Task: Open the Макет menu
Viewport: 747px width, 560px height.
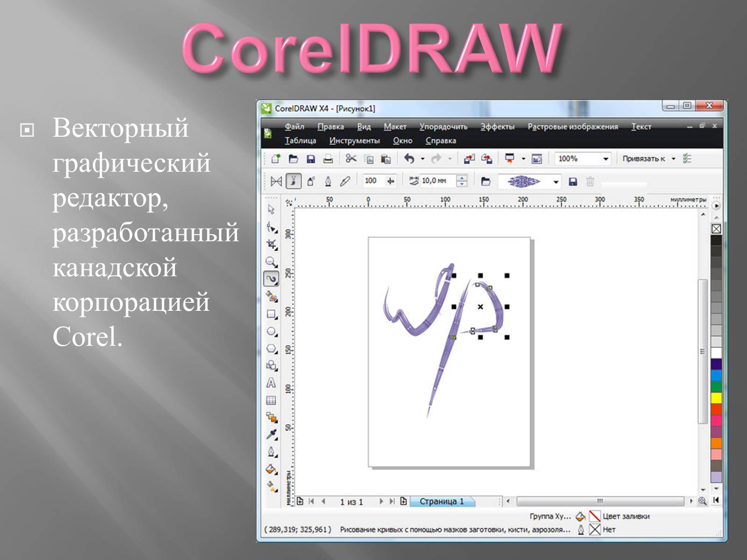Action: pyautogui.click(x=395, y=127)
